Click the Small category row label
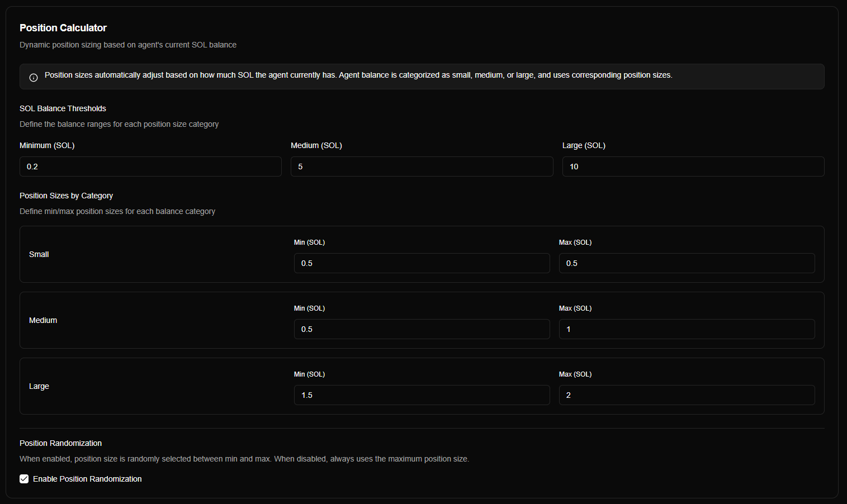Viewport: 847px width, 504px height. [39, 254]
